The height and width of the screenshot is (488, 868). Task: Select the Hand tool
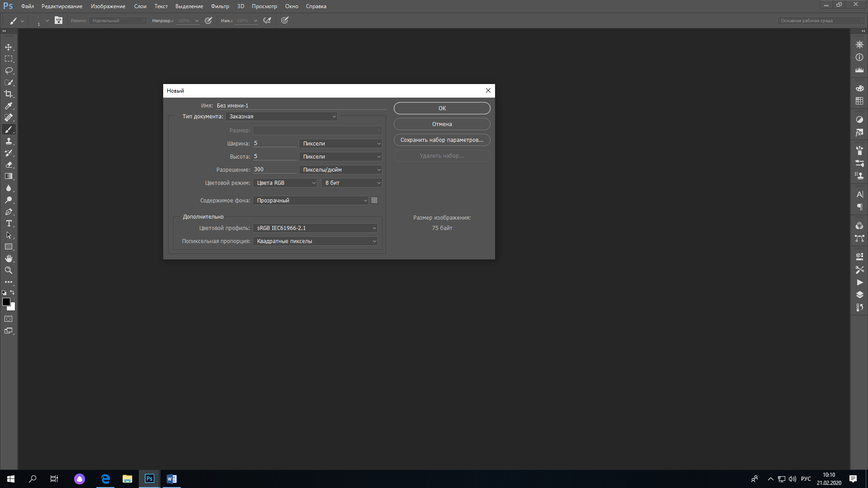coord(9,258)
